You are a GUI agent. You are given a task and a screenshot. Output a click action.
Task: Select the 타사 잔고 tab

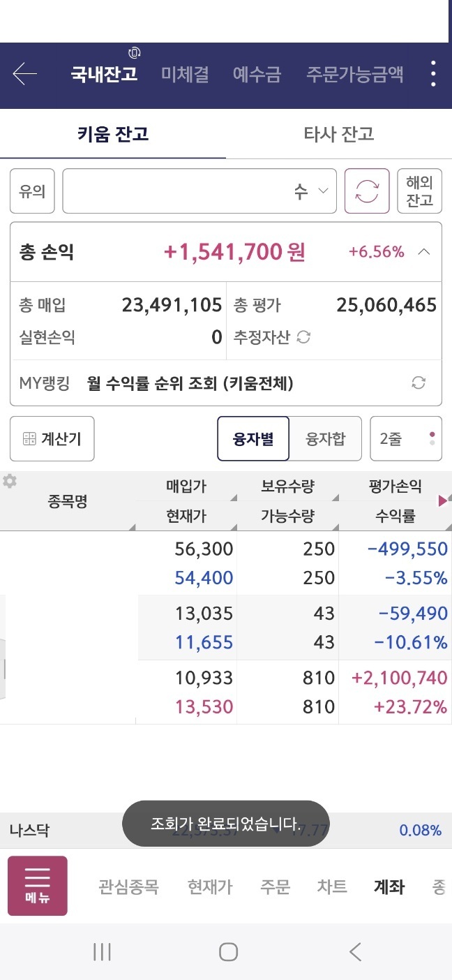[339, 134]
